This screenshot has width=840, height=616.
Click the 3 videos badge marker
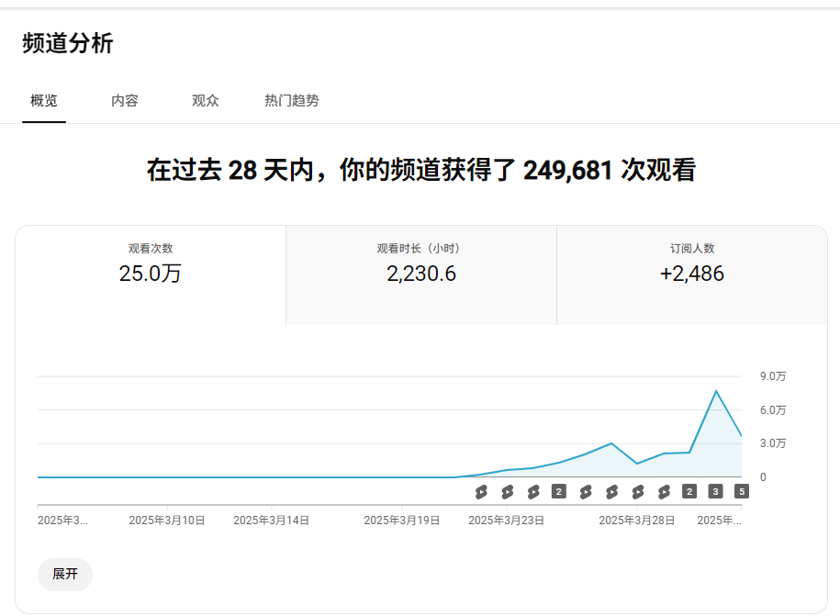point(715,491)
